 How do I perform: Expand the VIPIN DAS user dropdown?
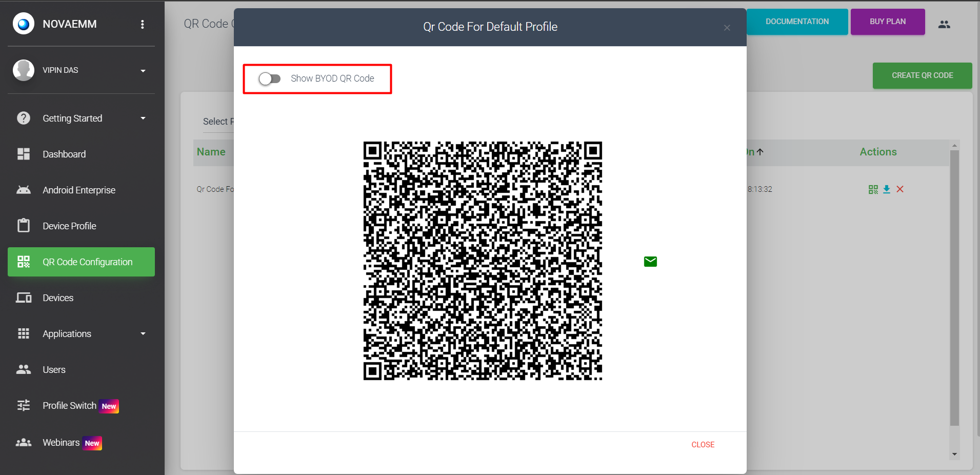click(143, 71)
